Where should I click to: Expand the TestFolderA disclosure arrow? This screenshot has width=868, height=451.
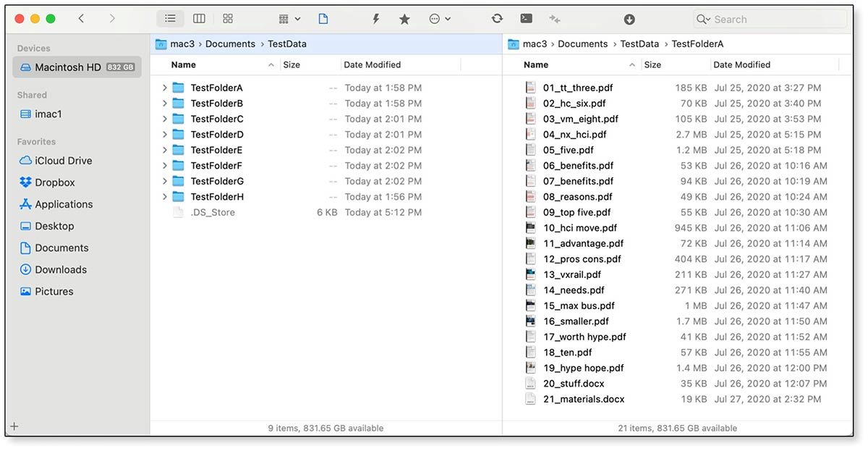pos(165,88)
